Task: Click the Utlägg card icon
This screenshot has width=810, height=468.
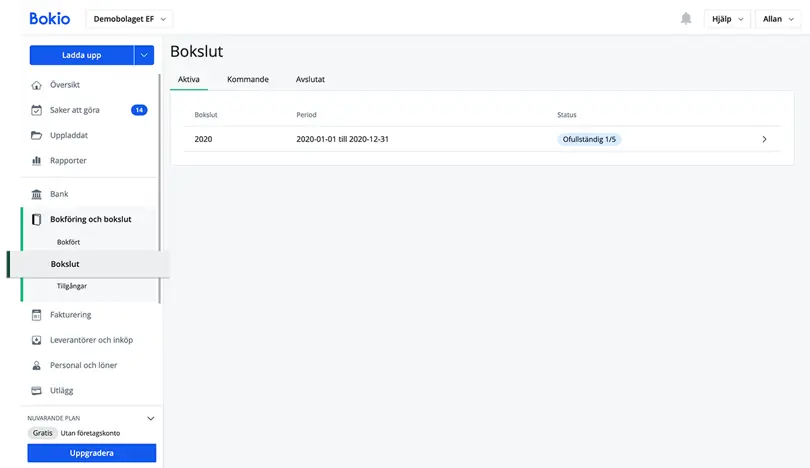Action: 36,391
